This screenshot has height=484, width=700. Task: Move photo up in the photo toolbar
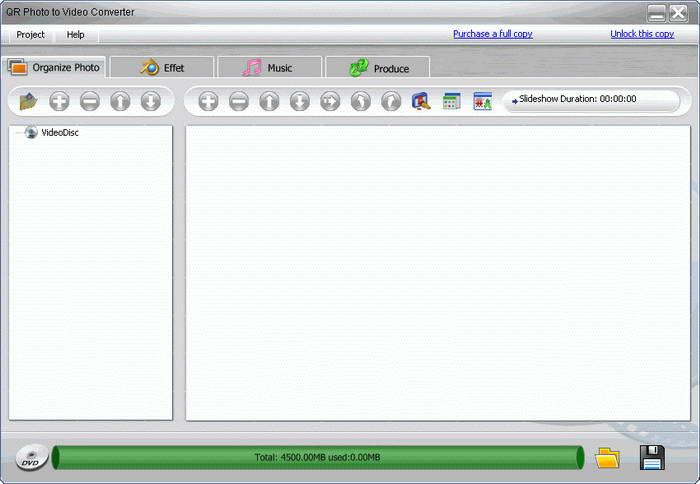(x=269, y=101)
